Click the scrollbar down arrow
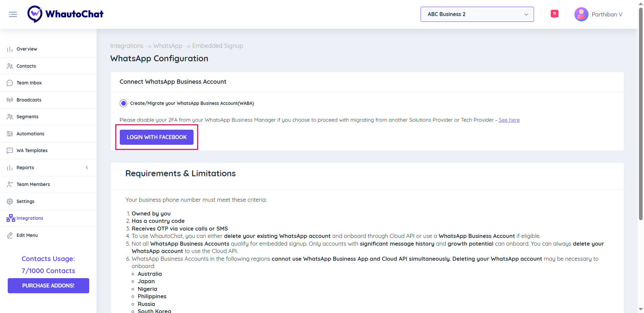644x313 pixels. [x=641, y=309]
